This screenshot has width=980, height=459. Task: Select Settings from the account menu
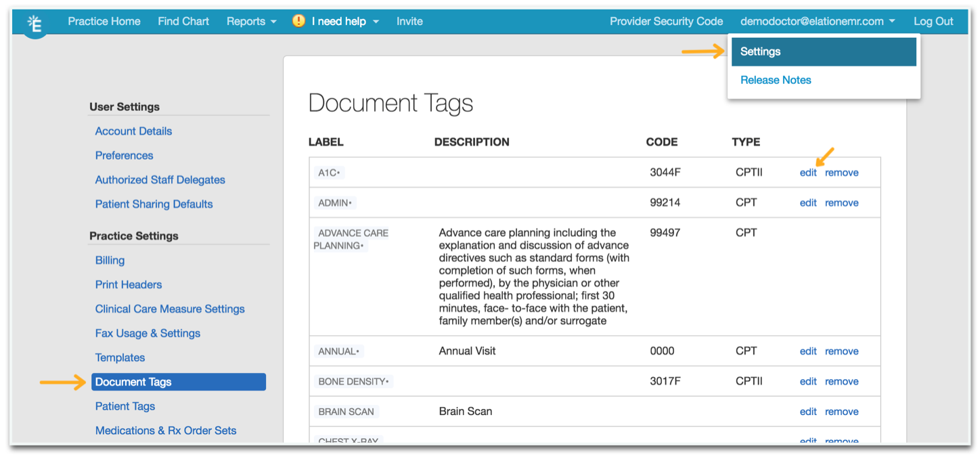tap(760, 51)
